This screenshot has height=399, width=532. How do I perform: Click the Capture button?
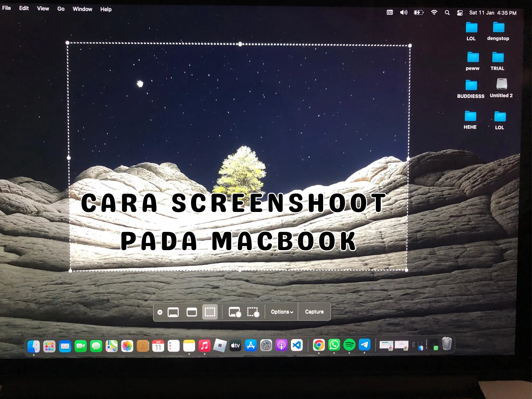coord(314,311)
